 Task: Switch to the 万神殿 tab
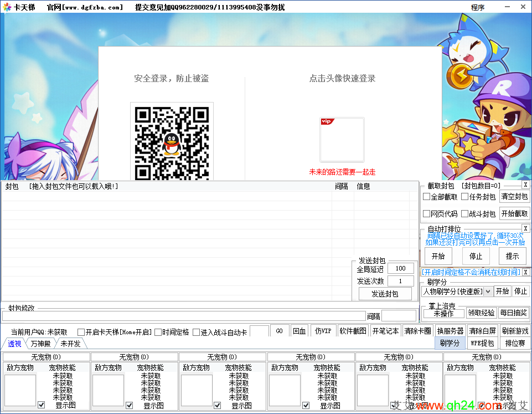(41, 344)
